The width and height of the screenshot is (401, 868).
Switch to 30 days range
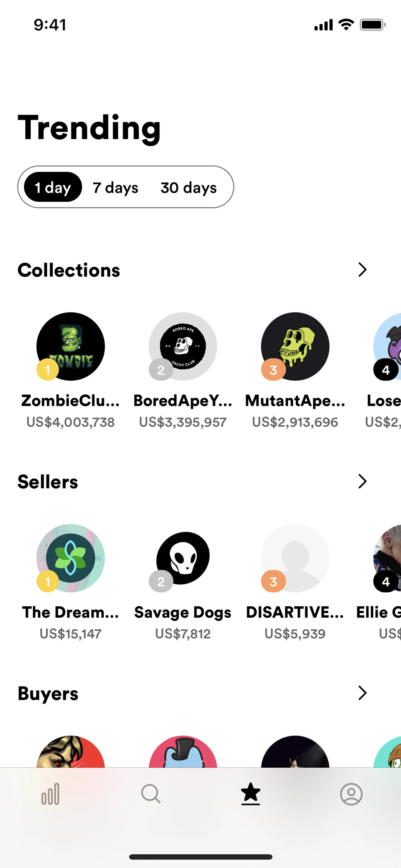[188, 187]
